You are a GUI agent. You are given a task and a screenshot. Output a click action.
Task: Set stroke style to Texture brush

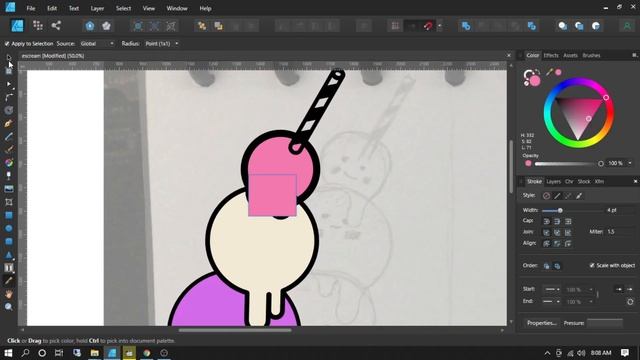[579, 196]
